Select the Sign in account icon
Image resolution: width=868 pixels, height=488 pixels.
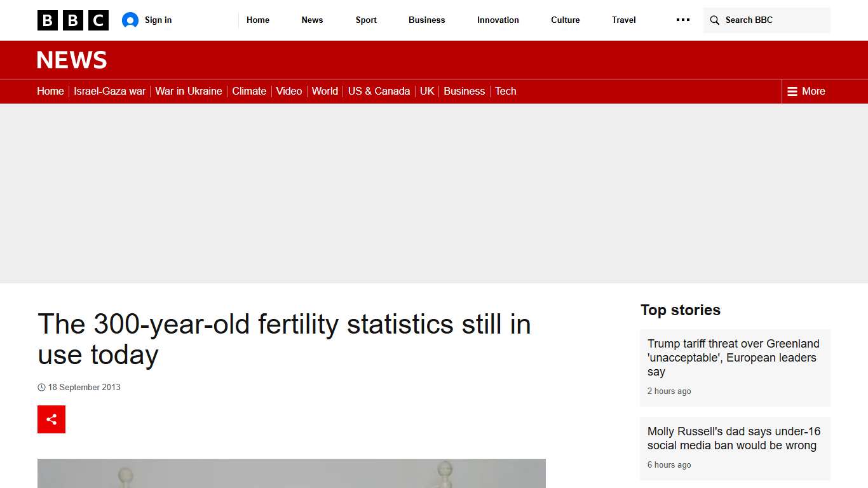click(x=131, y=20)
